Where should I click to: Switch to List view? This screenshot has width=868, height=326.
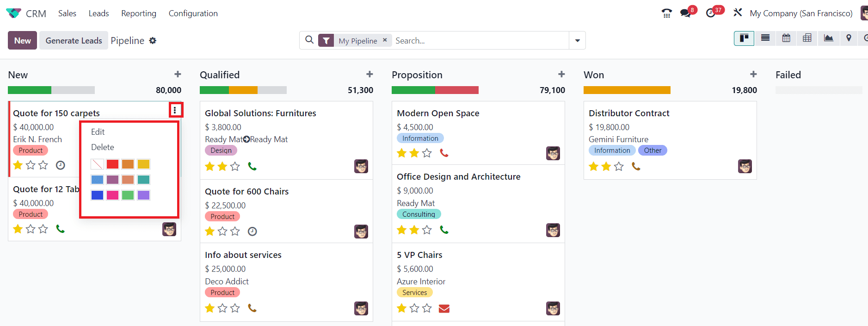pos(765,38)
